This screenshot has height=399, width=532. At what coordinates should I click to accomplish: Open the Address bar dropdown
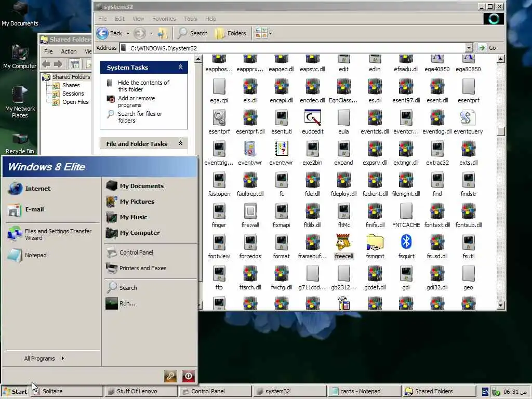point(469,48)
